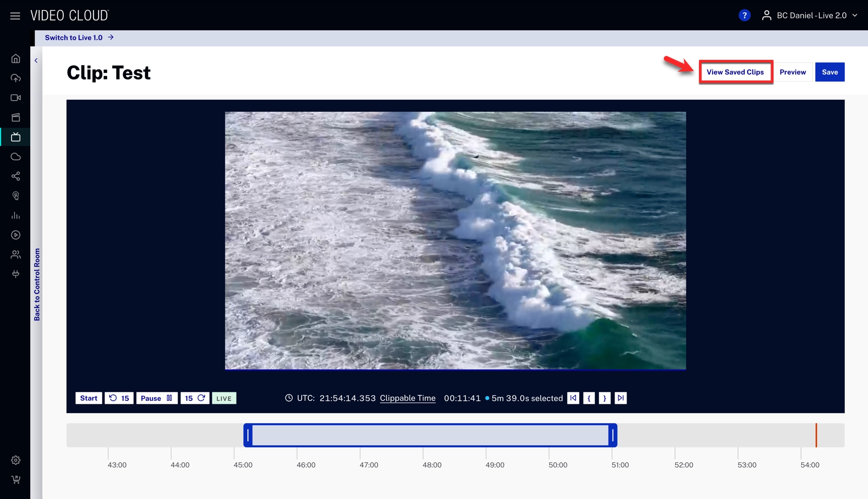
Task: Click Switch to Live 1.0 link
Action: [x=79, y=38]
